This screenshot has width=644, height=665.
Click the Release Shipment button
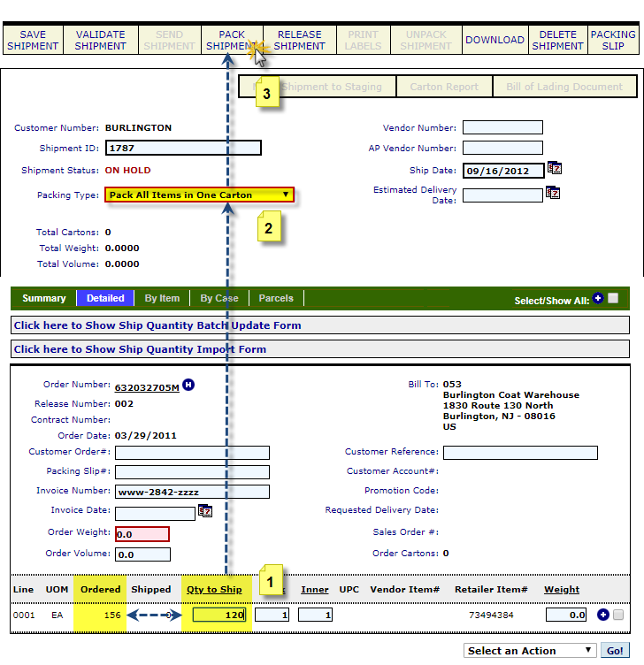(300, 40)
